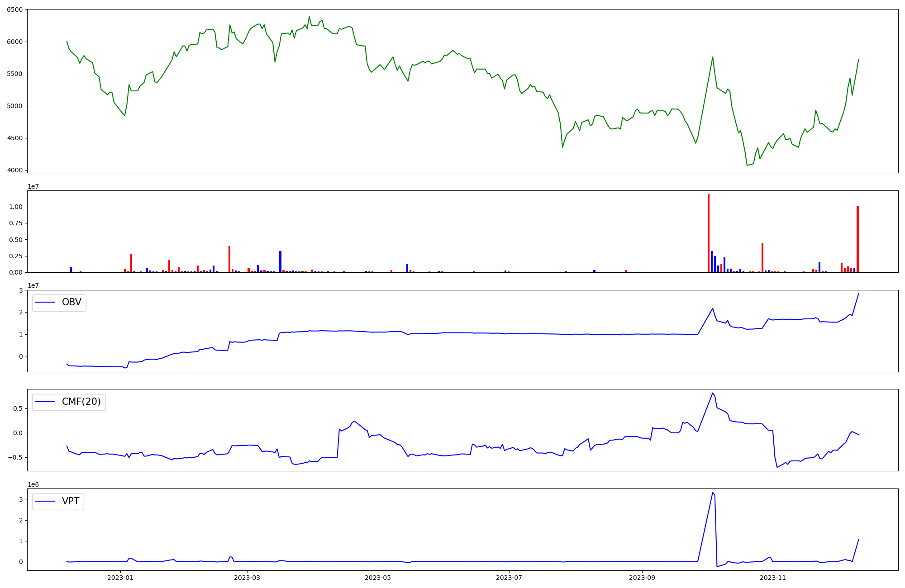Viewport: 905px width, 588px height.
Task: Click the 2023-05 x-axis tick label
Action: coord(378,578)
